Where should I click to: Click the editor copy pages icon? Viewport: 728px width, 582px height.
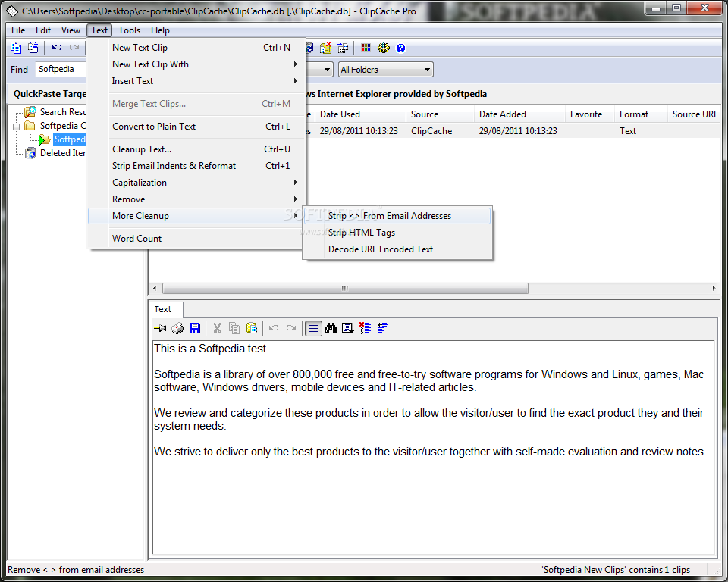tap(234, 328)
